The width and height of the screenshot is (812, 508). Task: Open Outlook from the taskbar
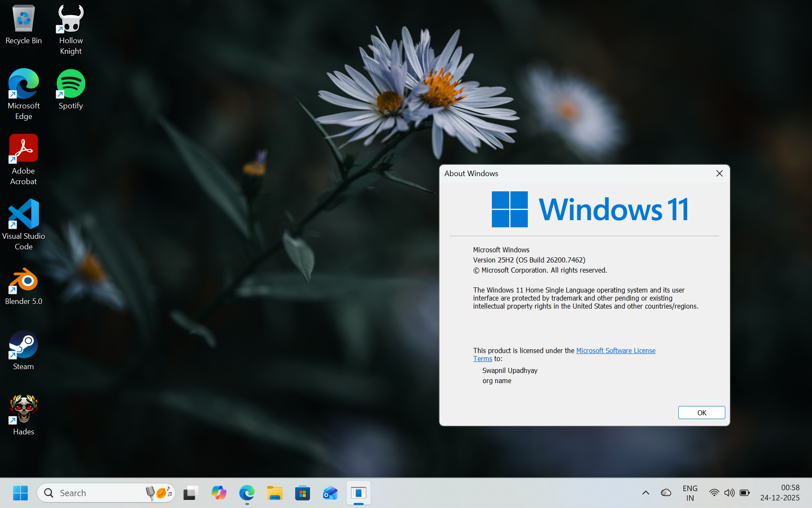pos(330,493)
